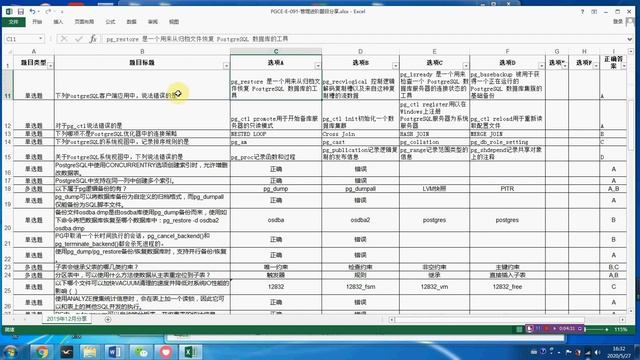Open filter dropdown for 选项B column
This screenshot has width=640, height=360.
point(395,66)
